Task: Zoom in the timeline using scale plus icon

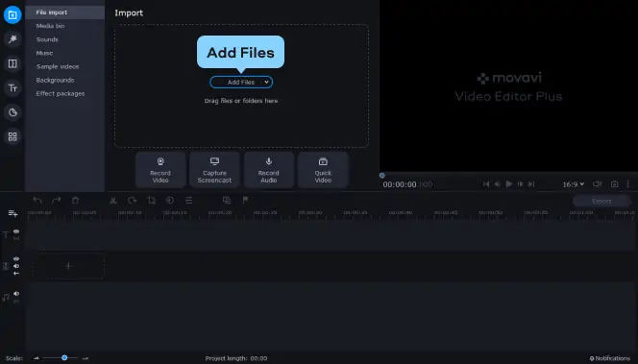Action: [86, 358]
